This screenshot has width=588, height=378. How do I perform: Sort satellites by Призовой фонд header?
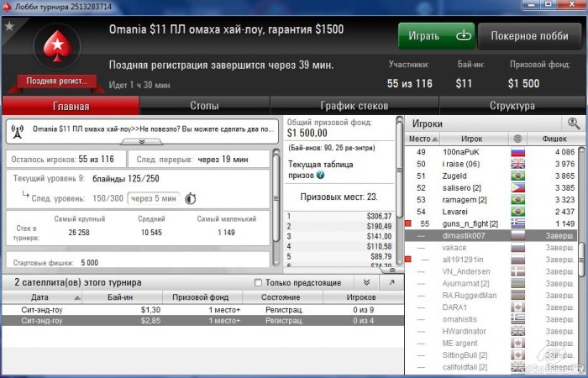[x=202, y=297]
